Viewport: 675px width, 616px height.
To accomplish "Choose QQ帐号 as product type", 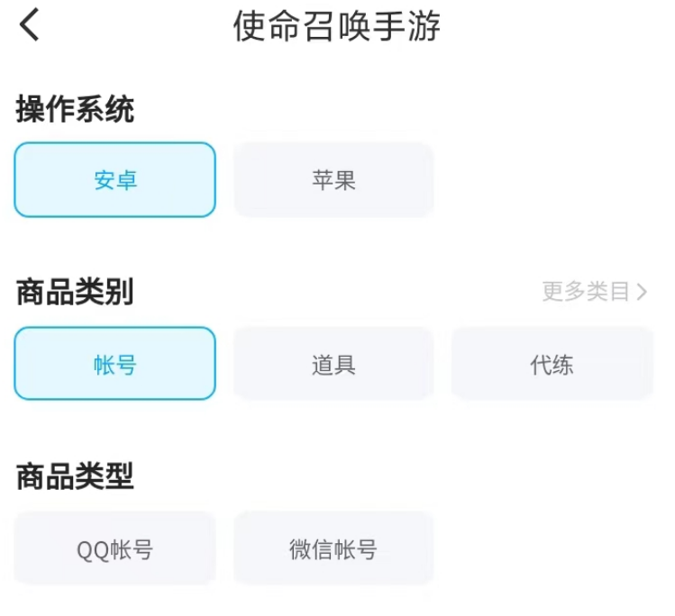I will click(x=114, y=549).
